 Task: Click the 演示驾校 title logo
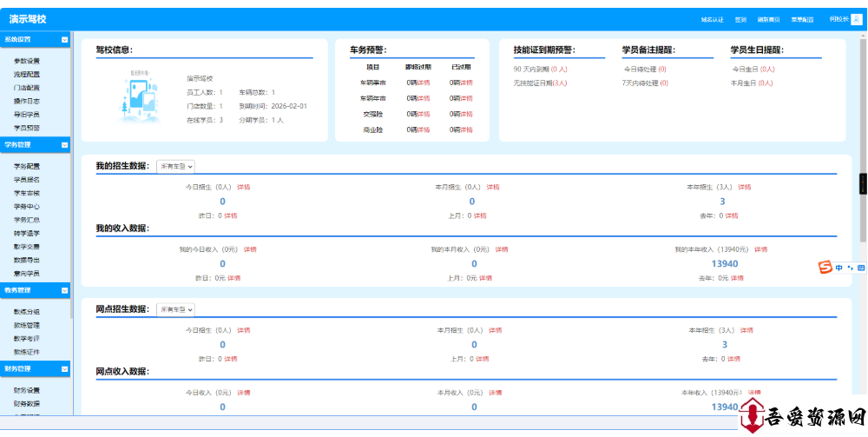[28, 19]
